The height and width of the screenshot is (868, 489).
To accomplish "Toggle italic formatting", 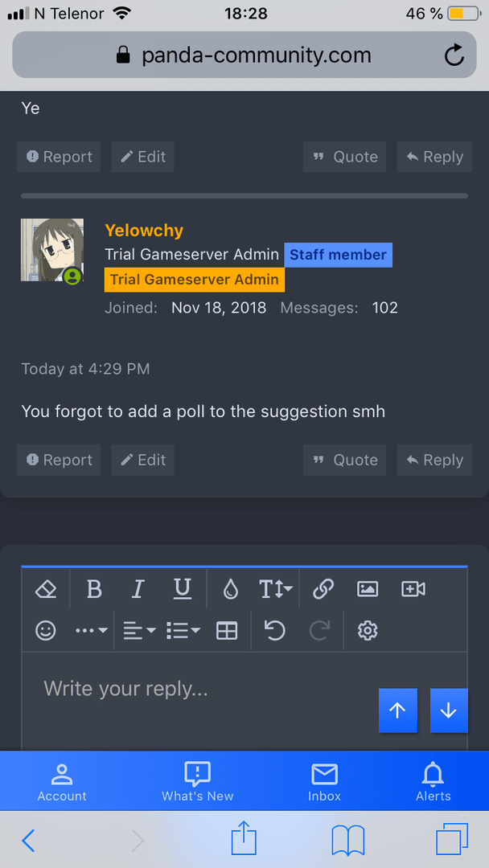I will (x=138, y=589).
